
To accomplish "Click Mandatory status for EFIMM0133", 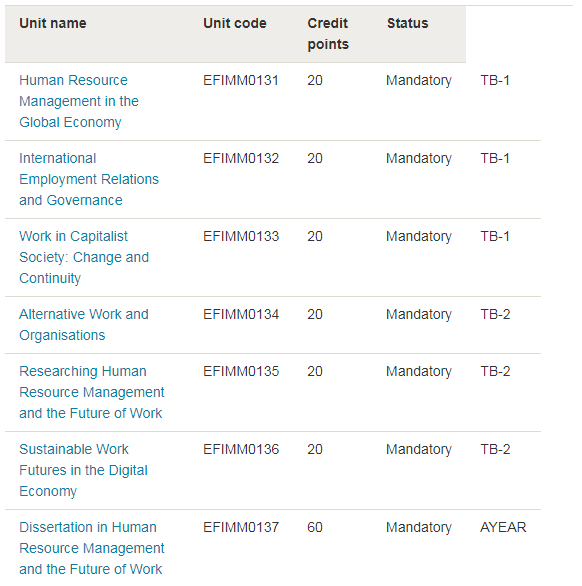I will [x=419, y=237].
